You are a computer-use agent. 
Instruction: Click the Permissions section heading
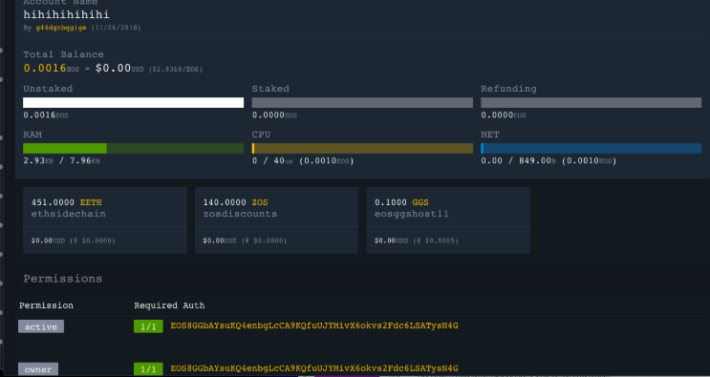tap(63, 279)
